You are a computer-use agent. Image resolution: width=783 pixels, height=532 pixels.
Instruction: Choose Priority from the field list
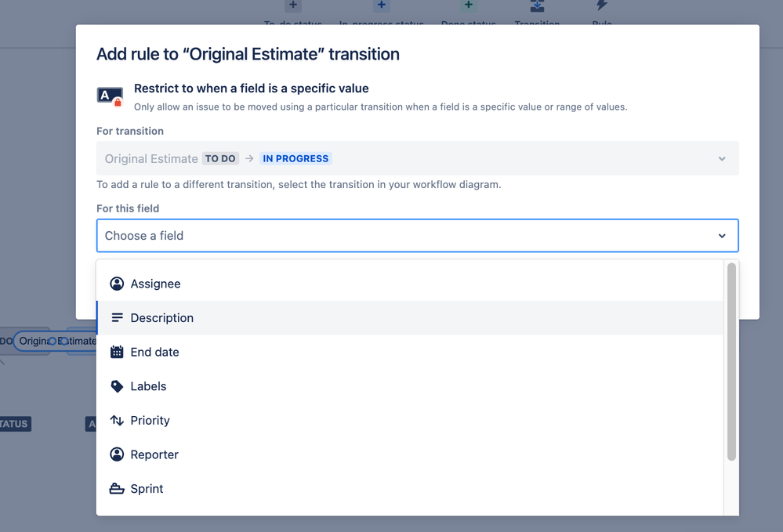pos(409,420)
